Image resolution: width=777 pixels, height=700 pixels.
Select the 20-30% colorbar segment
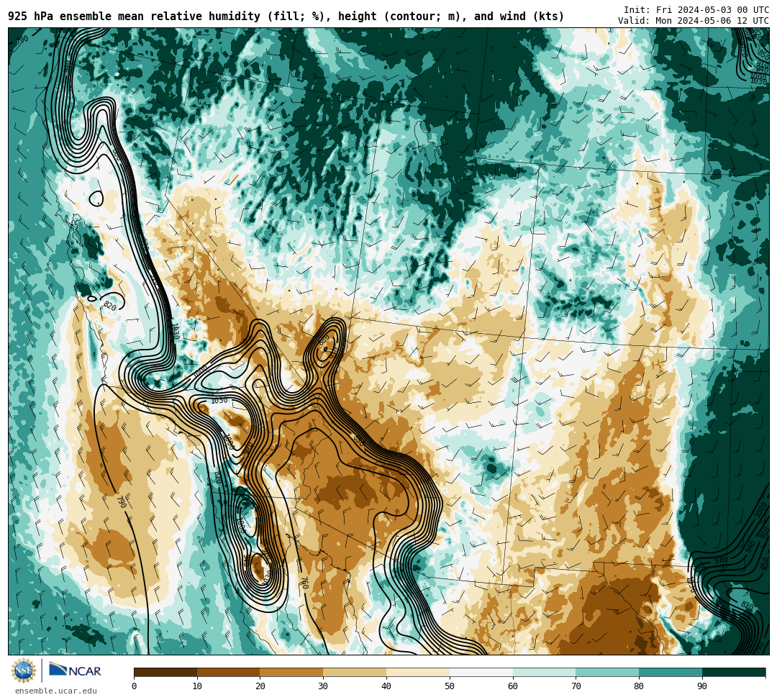click(x=292, y=672)
